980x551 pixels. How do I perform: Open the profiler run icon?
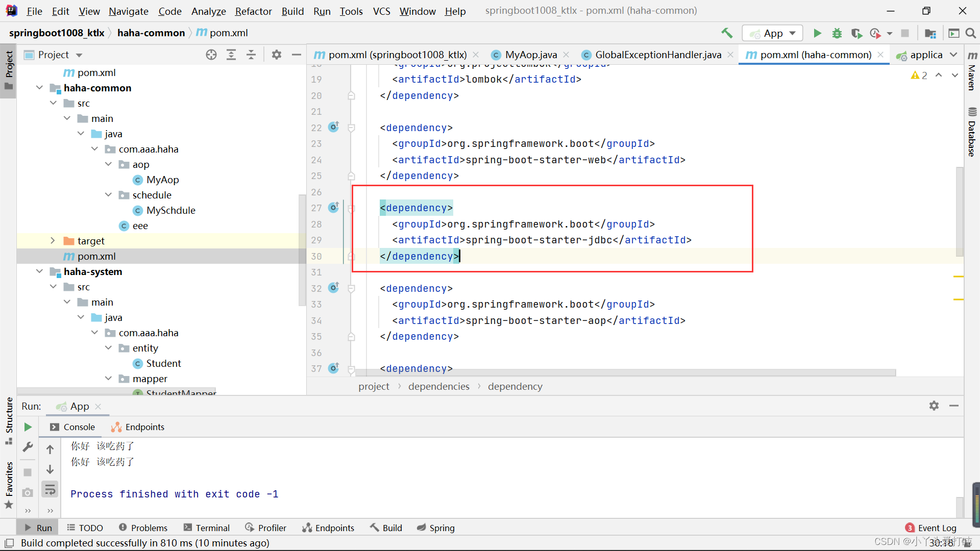click(876, 33)
